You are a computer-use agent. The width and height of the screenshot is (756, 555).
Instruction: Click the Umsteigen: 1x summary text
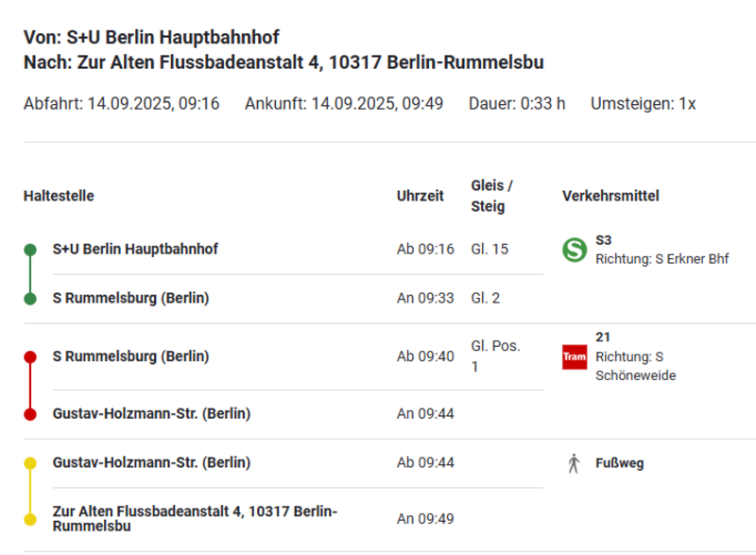643,104
